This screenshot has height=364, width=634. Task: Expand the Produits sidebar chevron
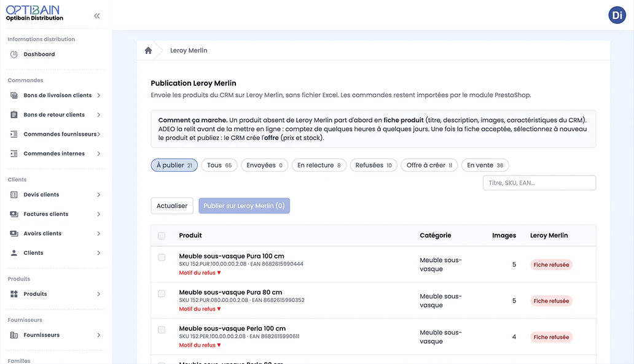(99, 294)
